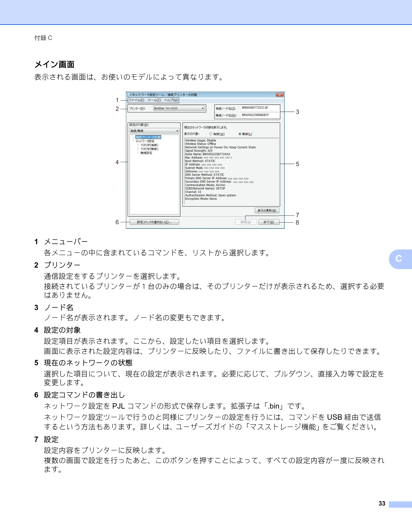
Task: Click the 'Communication Mode: Ad-hoc' line
Action: point(205,185)
